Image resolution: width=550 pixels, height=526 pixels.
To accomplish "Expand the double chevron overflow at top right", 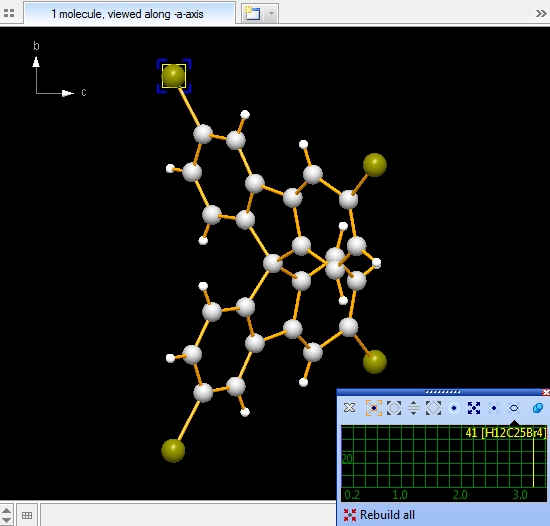I will 541,14.
